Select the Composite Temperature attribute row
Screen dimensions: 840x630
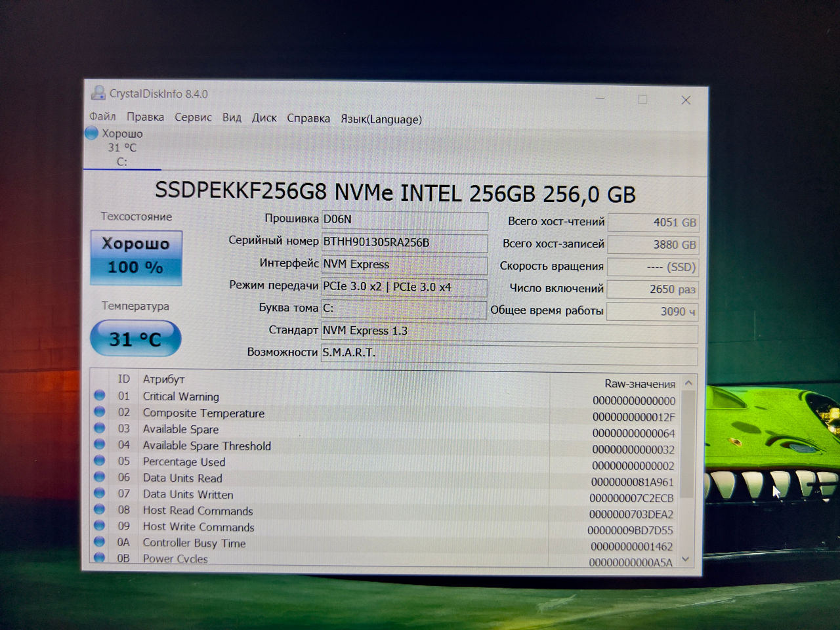[385, 413]
